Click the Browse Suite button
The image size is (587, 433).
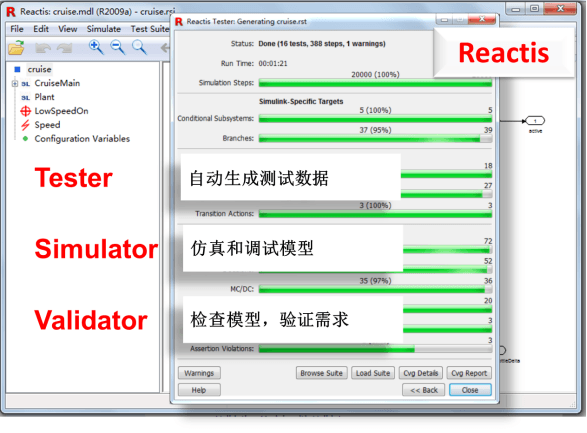pyautogui.click(x=322, y=373)
